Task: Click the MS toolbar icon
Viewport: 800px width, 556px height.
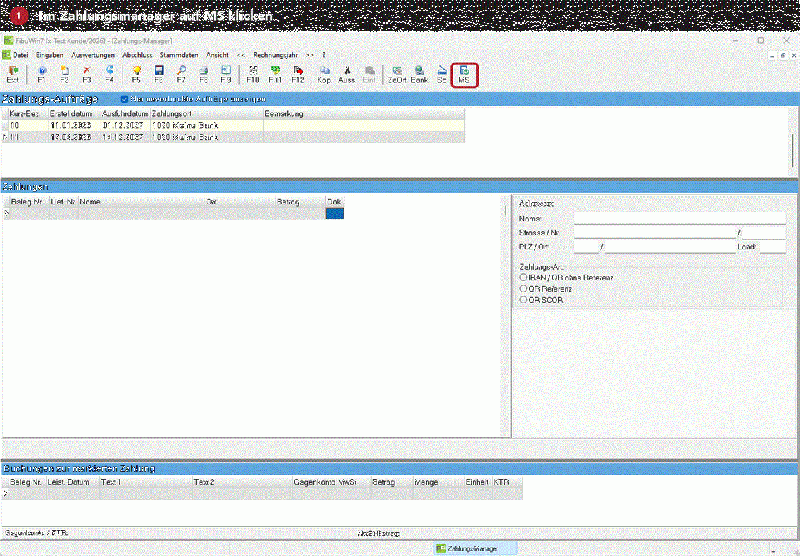Action: (x=464, y=74)
